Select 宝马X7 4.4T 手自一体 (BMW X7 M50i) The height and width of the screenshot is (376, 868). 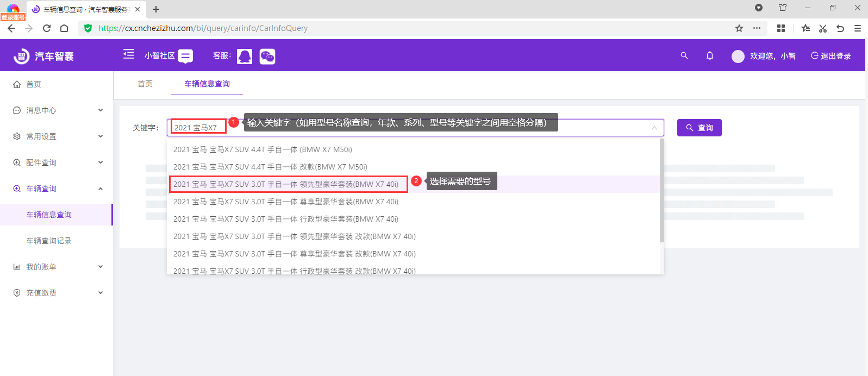[413, 149]
